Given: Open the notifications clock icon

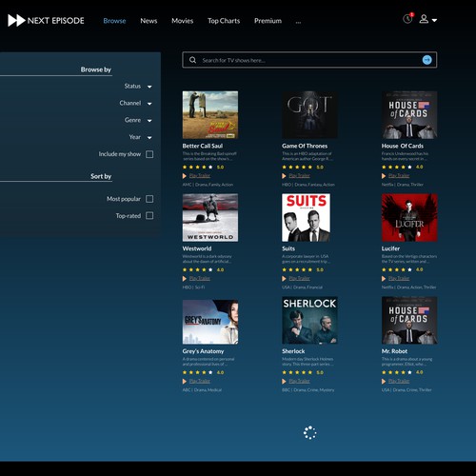Looking at the screenshot, I should 407,19.
